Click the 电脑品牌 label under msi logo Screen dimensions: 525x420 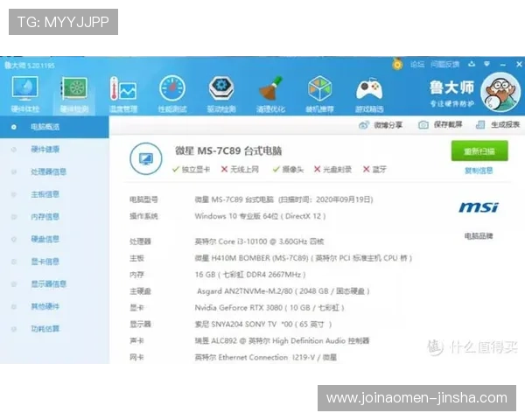tap(479, 236)
